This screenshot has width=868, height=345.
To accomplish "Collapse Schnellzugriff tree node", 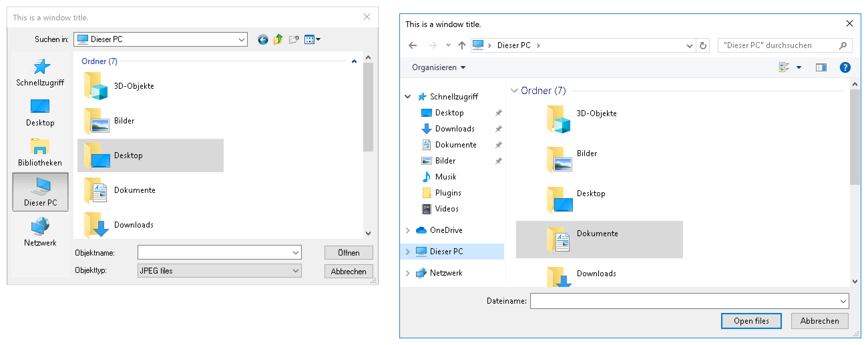I will pyautogui.click(x=408, y=97).
